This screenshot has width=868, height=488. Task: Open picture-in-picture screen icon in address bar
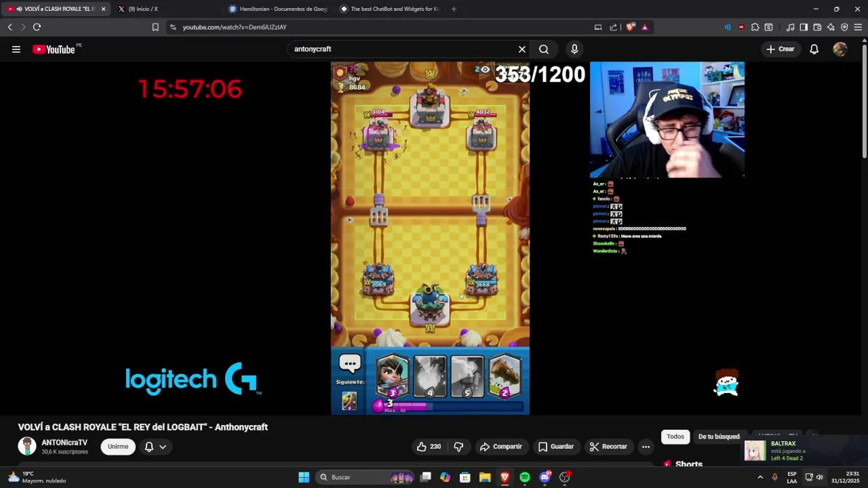pos(598,27)
